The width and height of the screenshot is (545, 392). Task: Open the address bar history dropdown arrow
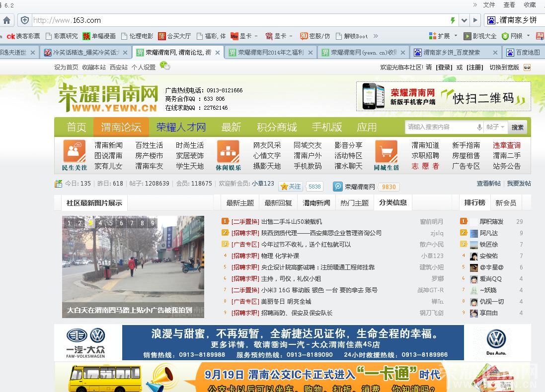pyautogui.click(x=464, y=20)
